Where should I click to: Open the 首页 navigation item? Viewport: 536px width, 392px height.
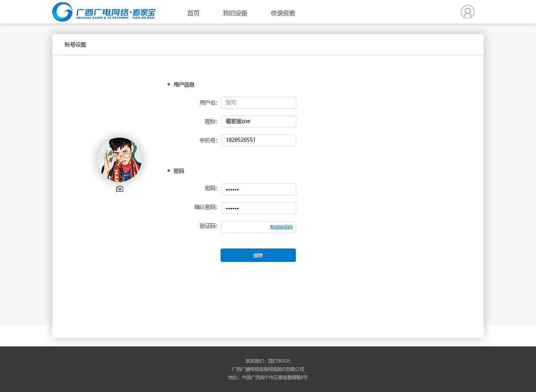[193, 13]
